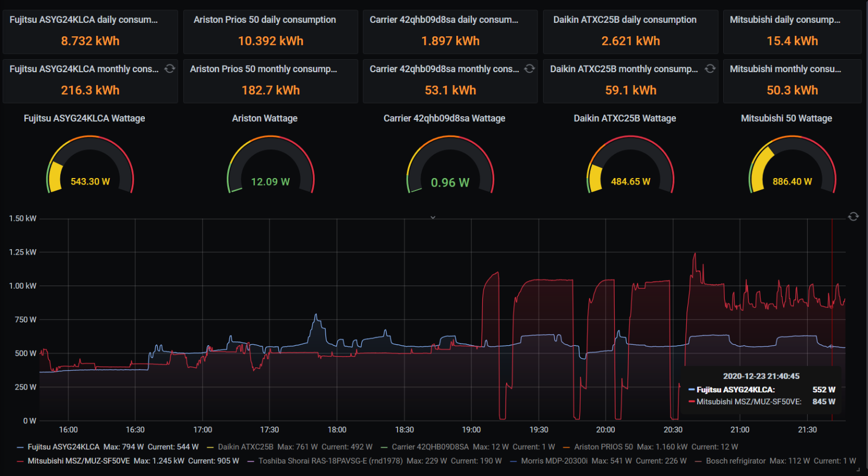Click tooltip timestamp 2020-12-23 21:40:45
Screen dimensions: 868x476
click(x=761, y=376)
